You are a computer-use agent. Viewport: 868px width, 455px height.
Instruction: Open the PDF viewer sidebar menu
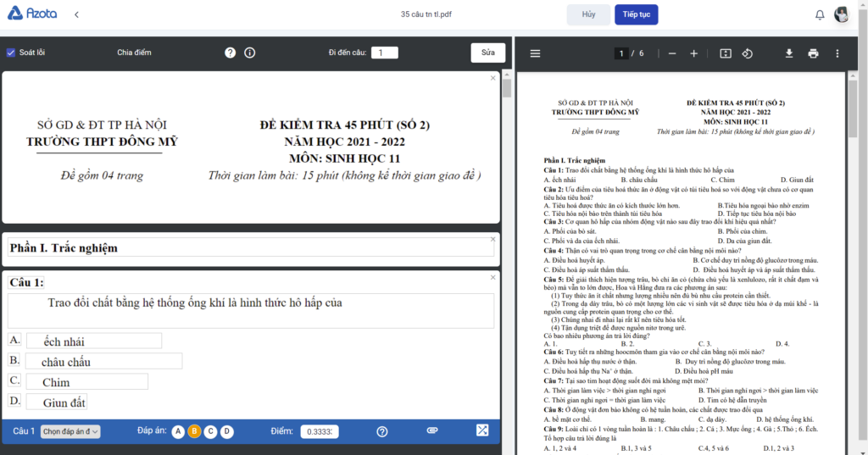536,53
